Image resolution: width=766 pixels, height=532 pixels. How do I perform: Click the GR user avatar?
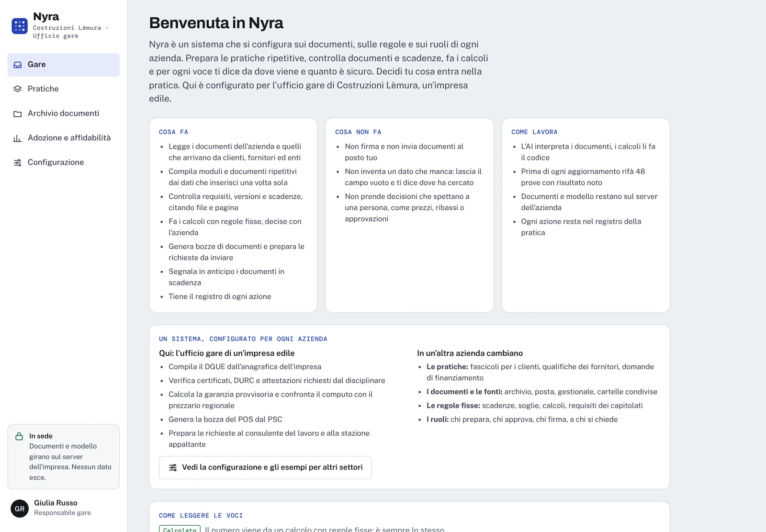[x=20, y=509]
